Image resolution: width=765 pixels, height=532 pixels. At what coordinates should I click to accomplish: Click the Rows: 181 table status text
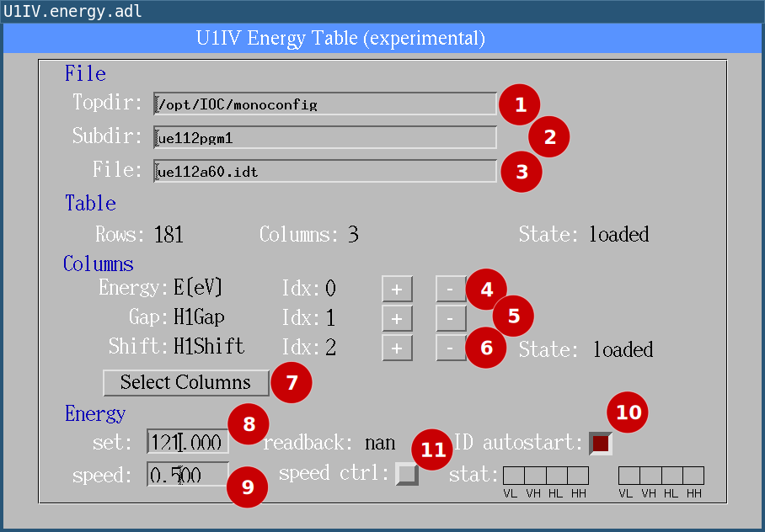(x=141, y=235)
